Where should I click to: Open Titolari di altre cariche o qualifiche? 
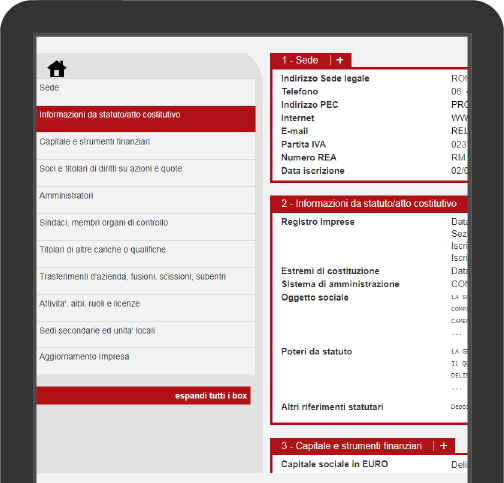(x=146, y=254)
